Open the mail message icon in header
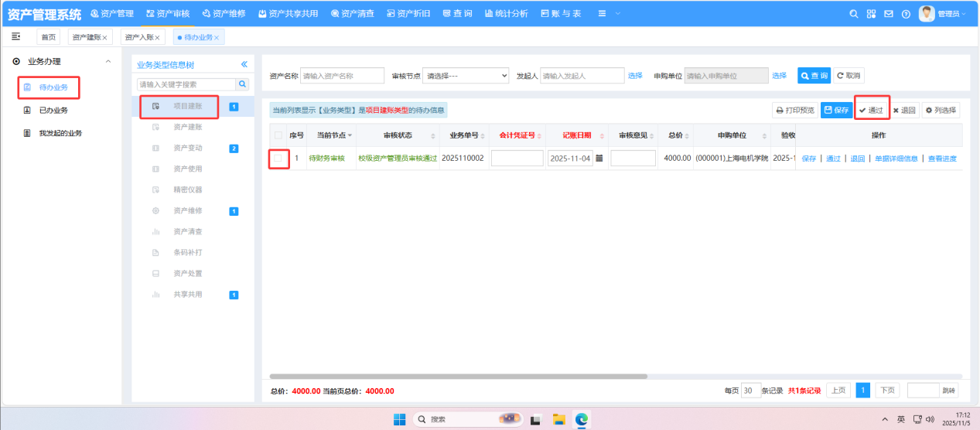The height and width of the screenshot is (430, 980). click(x=888, y=14)
